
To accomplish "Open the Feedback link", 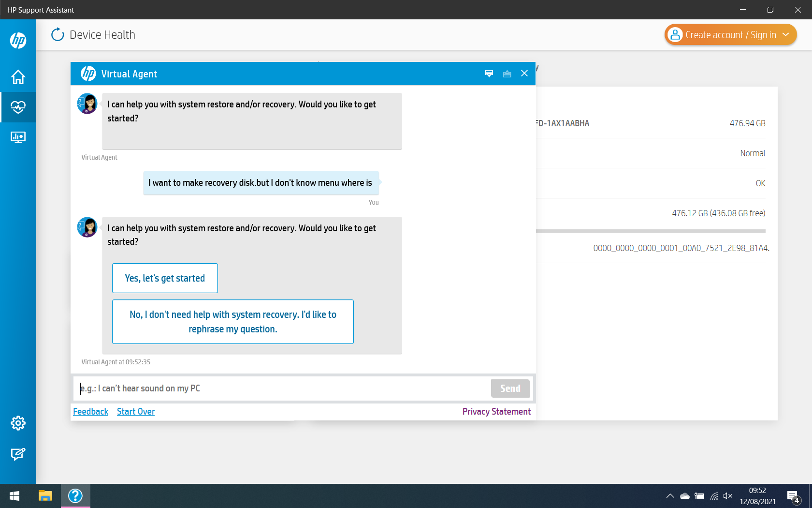I will (91, 412).
